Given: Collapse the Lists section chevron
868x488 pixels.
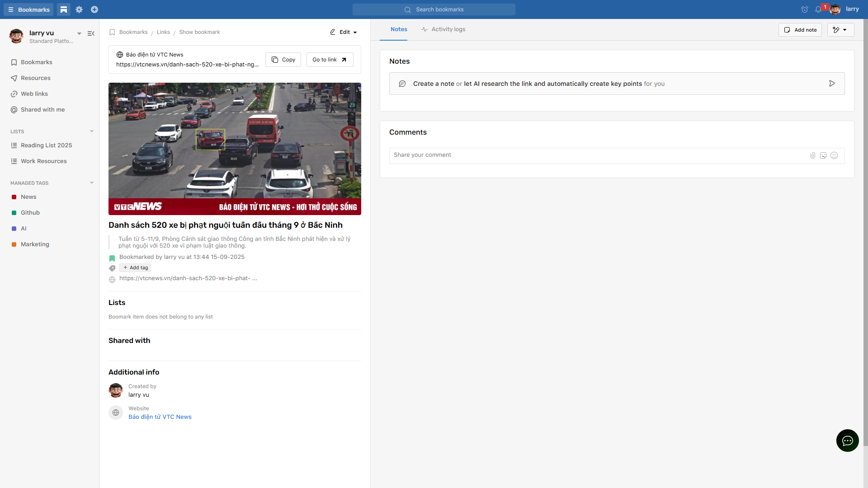Looking at the screenshot, I should pos(92,131).
